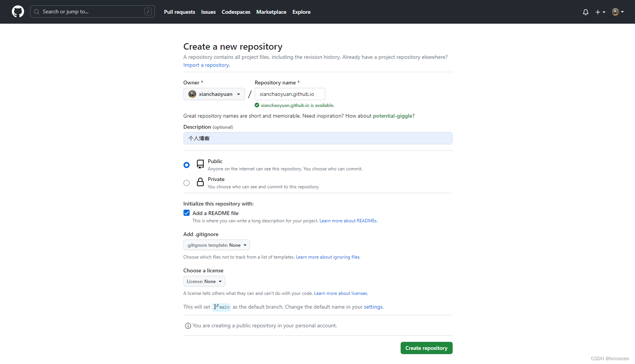This screenshot has width=635, height=364.
Task: Click the public repository book icon
Action: pos(200,164)
